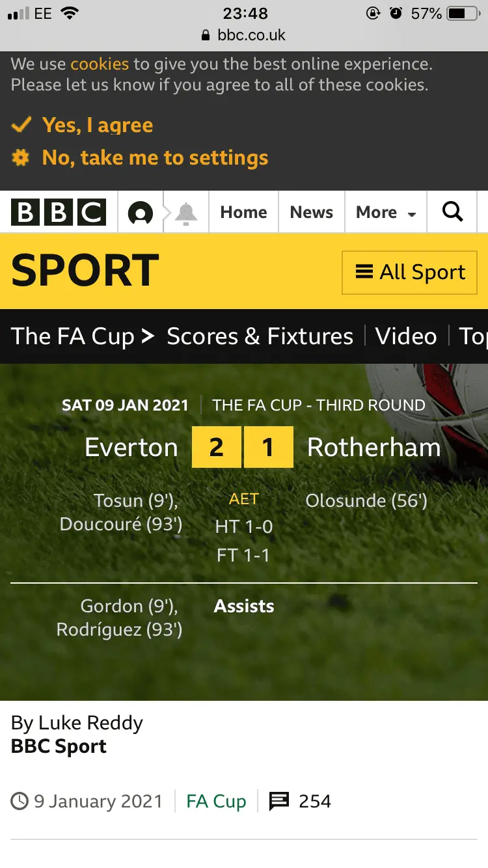
Task: Select Scores & Fixtures tab
Action: point(260,336)
